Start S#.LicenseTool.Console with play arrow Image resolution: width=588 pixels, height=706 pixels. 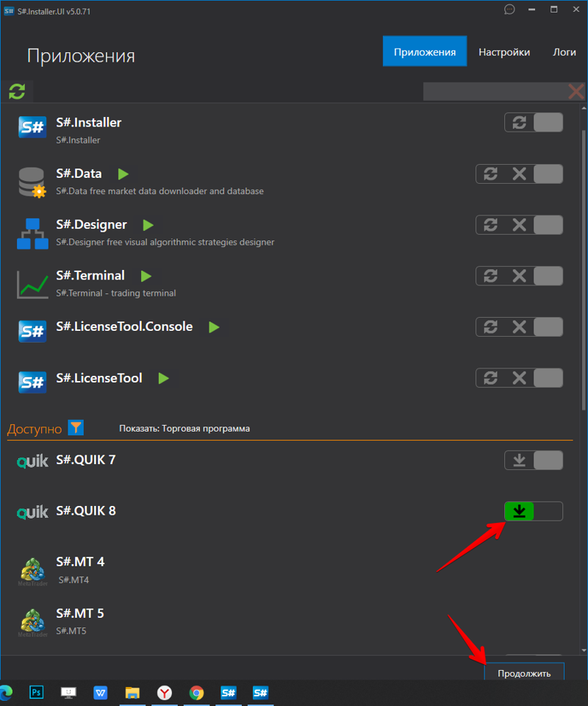(214, 327)
